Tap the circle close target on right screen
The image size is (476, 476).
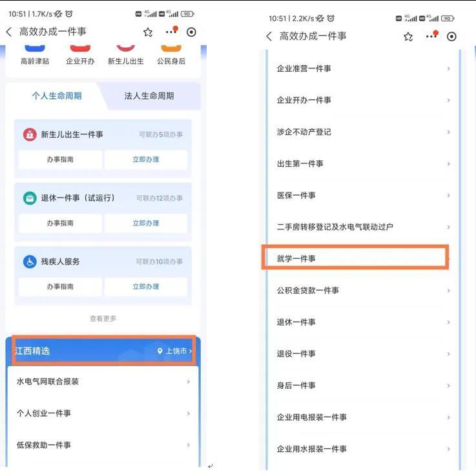(x=451, y=37)
